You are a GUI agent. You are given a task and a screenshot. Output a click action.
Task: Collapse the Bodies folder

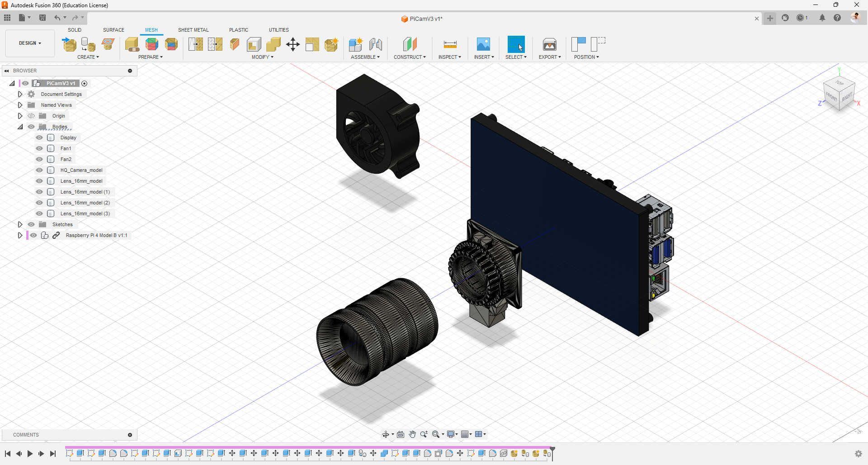click(20, 127)
